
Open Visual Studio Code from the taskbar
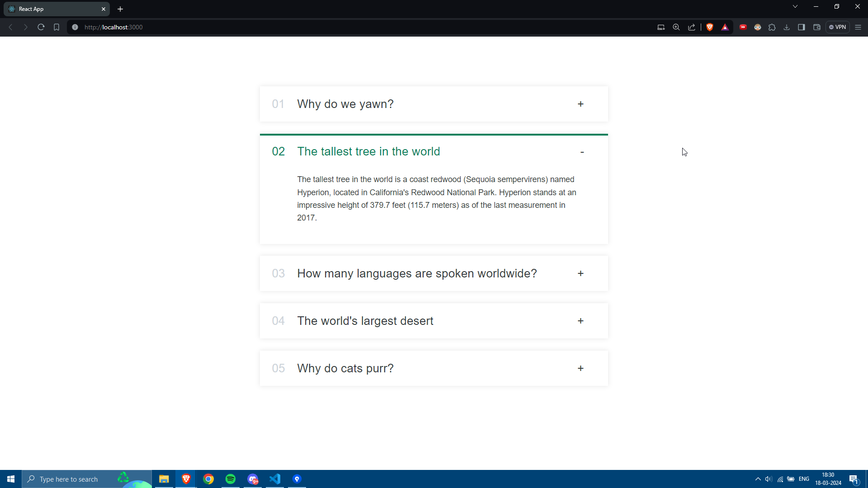click(275, 479)
